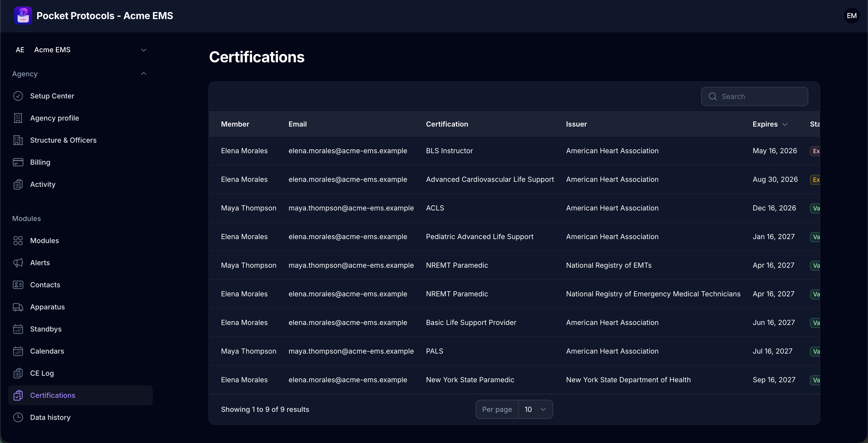Click the Agency profile building icon
This screenshot has width=868, height=443.
pos(18,118)
